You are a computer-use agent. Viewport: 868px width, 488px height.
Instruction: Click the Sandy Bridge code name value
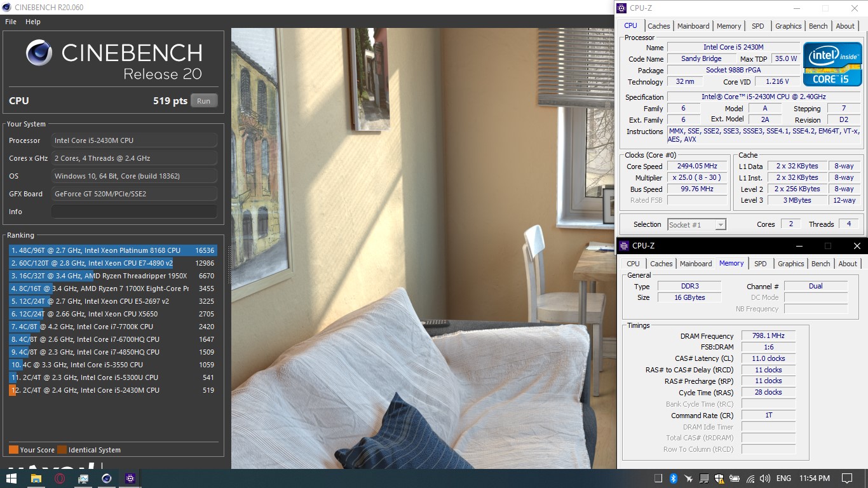tap(702, 58)
